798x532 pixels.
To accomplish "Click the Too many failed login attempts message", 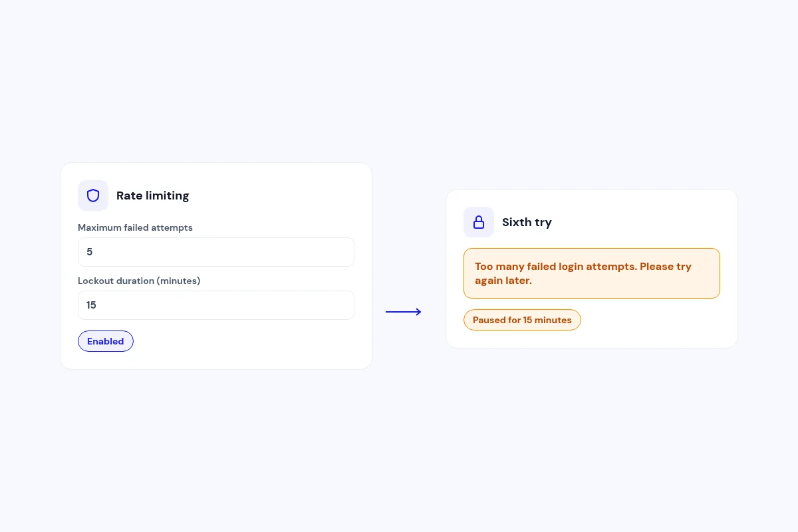I will pyautogui.click(x=592, y=273).
